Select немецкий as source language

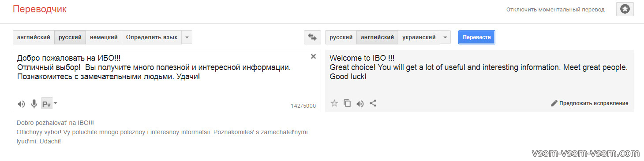tap(104, 37)
